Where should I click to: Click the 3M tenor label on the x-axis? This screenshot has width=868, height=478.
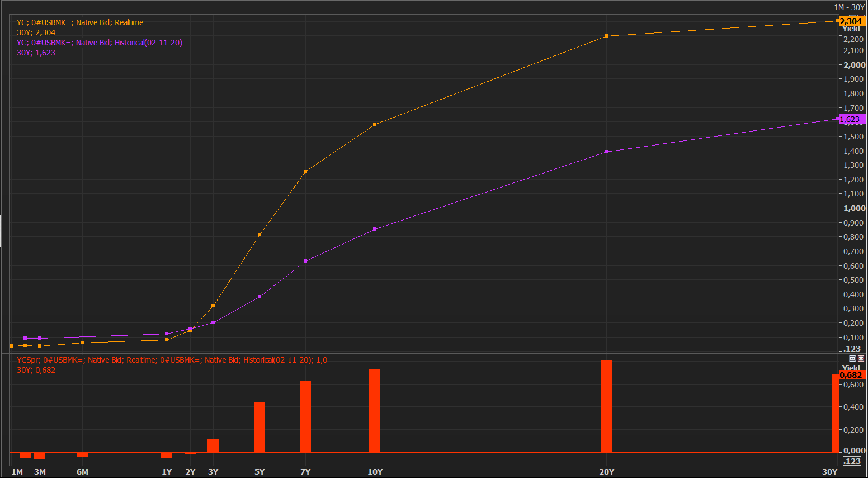pyautogui.click(x=40, y=472)
